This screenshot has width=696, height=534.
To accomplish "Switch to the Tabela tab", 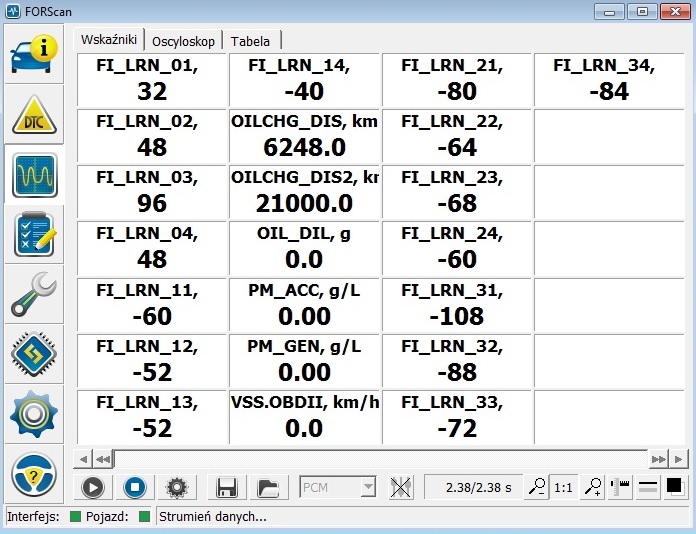I will [x=250, y=41].
